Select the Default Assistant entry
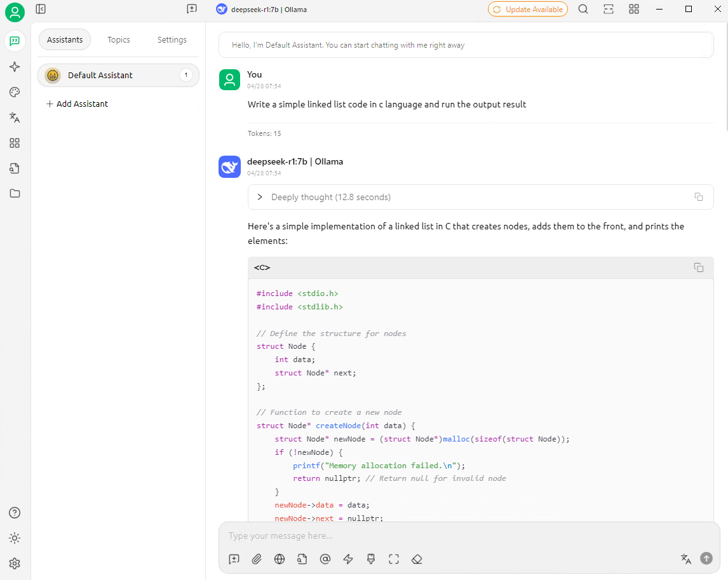This screenshot has height=580, width=728. pos(118,75)
